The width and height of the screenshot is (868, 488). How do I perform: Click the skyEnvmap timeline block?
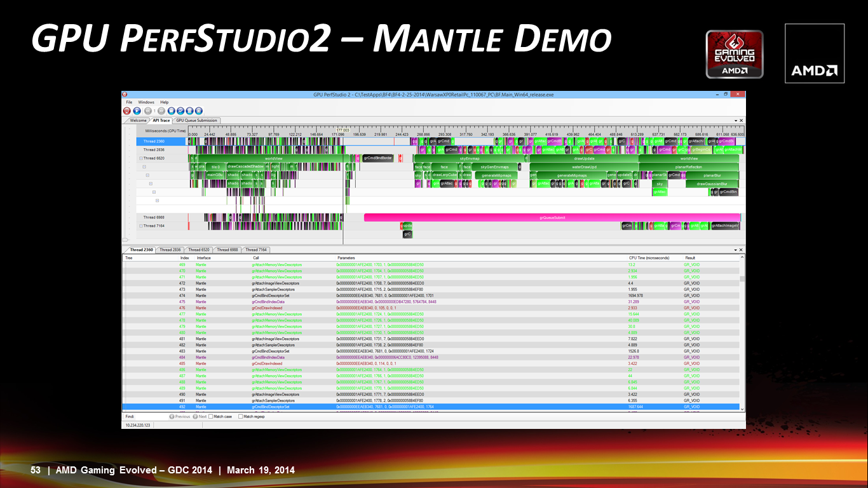coord(469,158)
